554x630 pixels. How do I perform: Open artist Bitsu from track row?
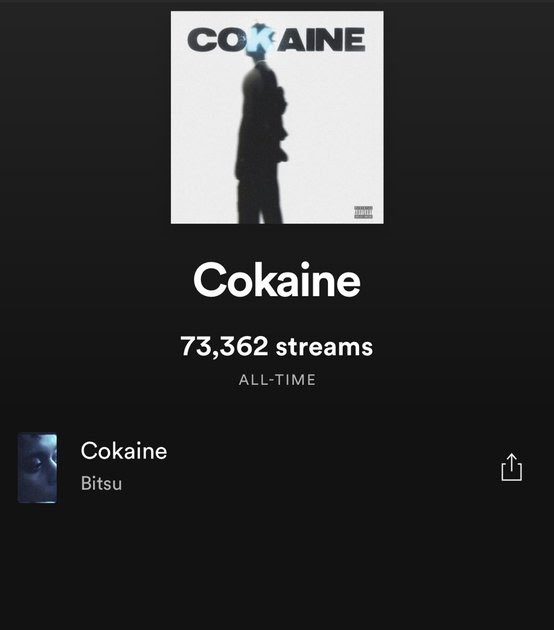coord(101,483)
